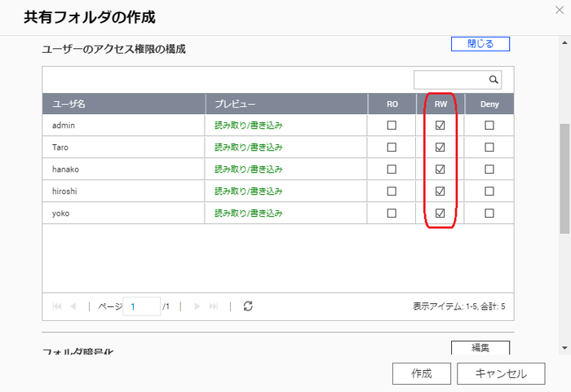Select the admin user name
This screenshot has width=571, height=392.
click(x=64, y=126)
